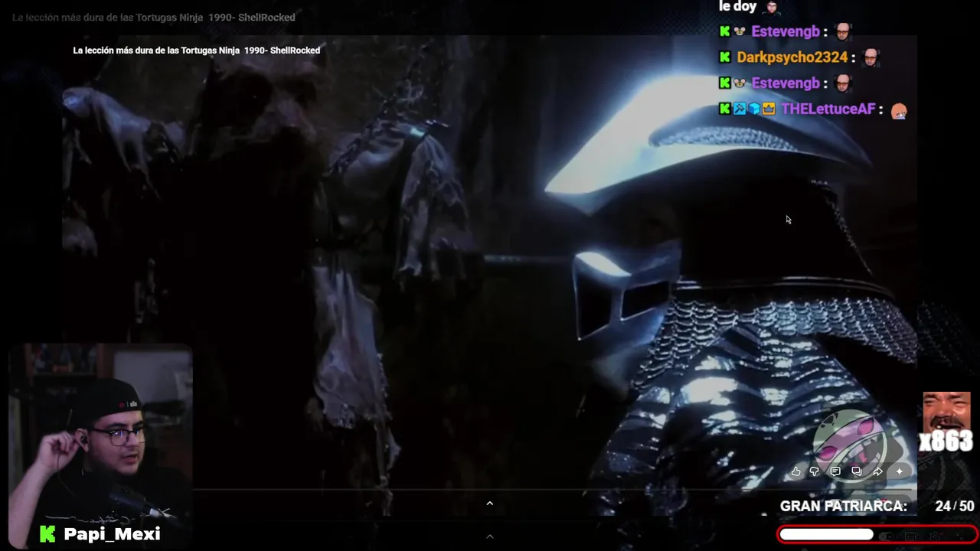Click the orange-haired emote in THELettuceAF's message
The width and height of the screenshot is (980, 551).
[899, 110]
